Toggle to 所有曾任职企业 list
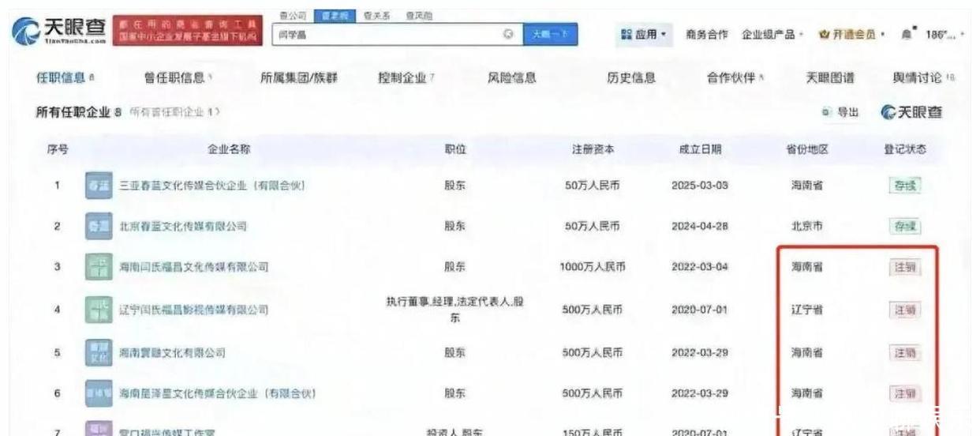The height and width of the screenshot is (436, 980). 174,113
